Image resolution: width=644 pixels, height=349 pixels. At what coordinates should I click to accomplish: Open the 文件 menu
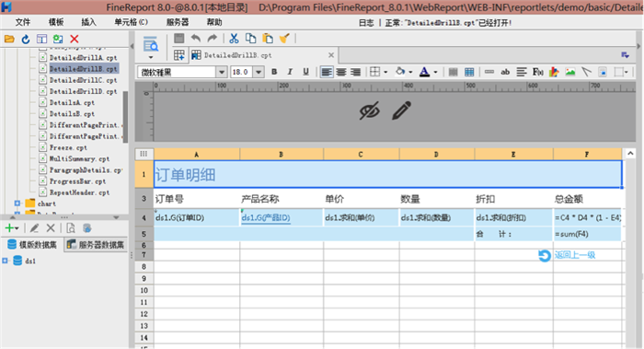[23, 22]
